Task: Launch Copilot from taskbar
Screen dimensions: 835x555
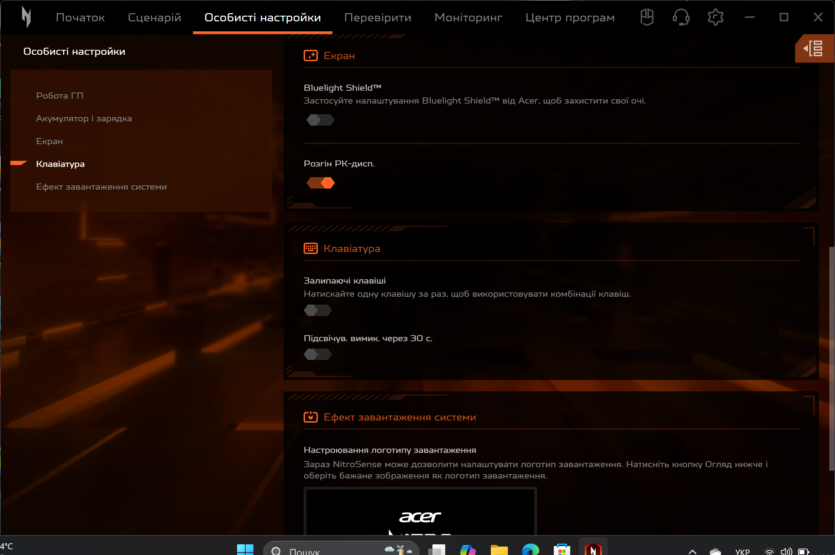Action: (468, 549)
